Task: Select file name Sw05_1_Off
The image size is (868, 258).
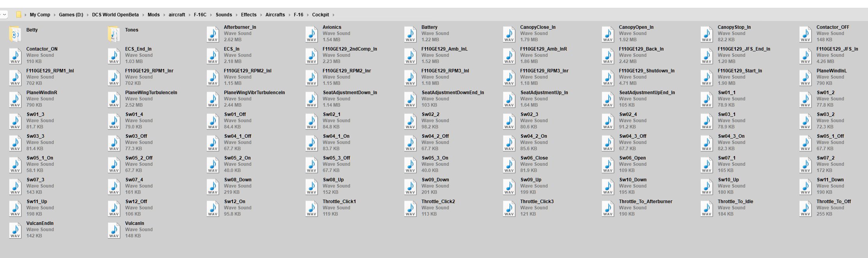Action: (830, 136)
